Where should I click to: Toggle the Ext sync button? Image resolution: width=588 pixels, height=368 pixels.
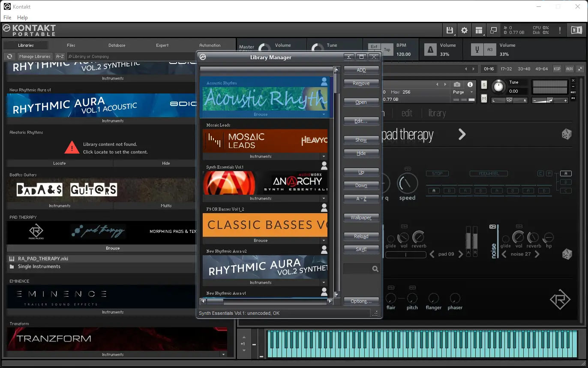(374, 47)
